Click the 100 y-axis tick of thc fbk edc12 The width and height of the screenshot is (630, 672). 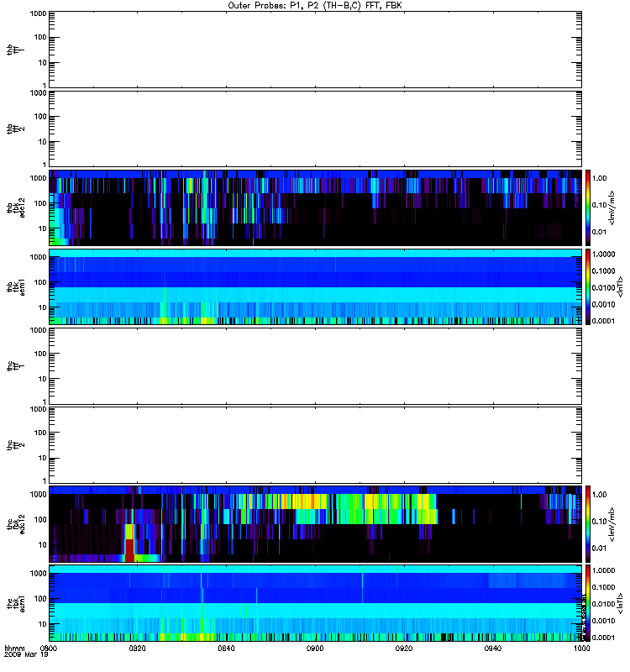coord(40,520)
